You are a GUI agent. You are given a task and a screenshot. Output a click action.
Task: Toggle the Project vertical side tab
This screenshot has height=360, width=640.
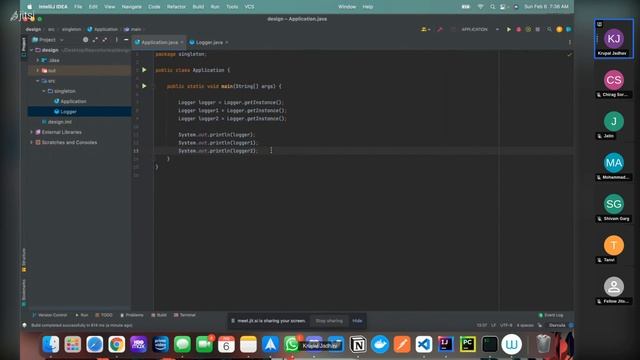click(x=24, y=47)
